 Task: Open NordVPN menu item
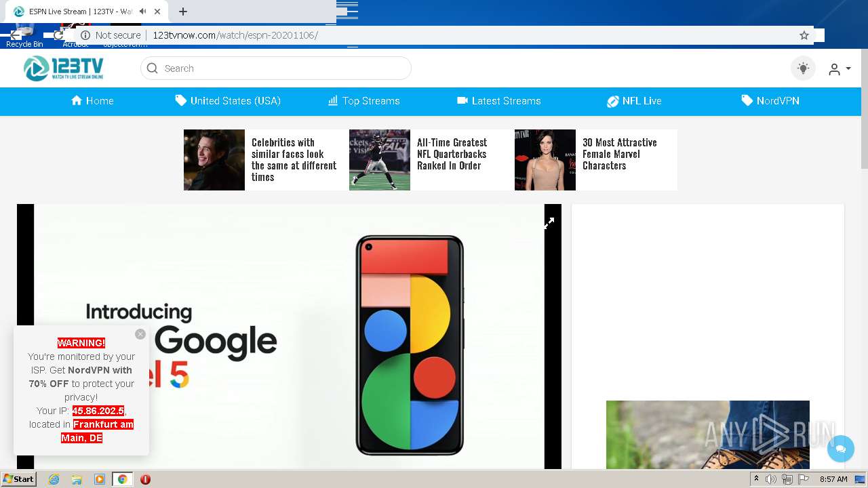coord(770,101)
